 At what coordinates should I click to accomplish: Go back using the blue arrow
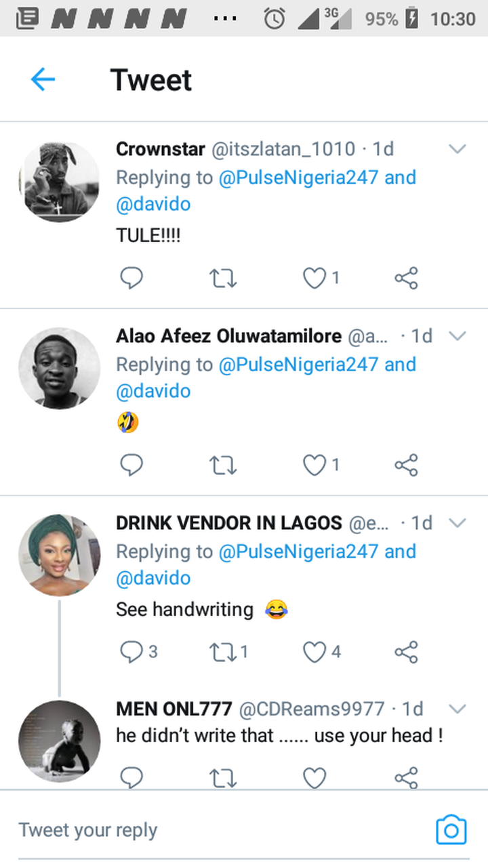[43, 80]
